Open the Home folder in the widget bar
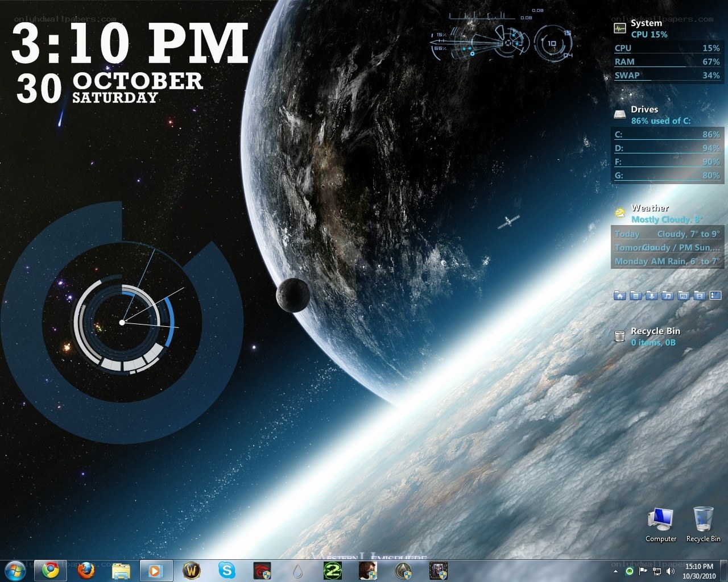 point(620,296)
